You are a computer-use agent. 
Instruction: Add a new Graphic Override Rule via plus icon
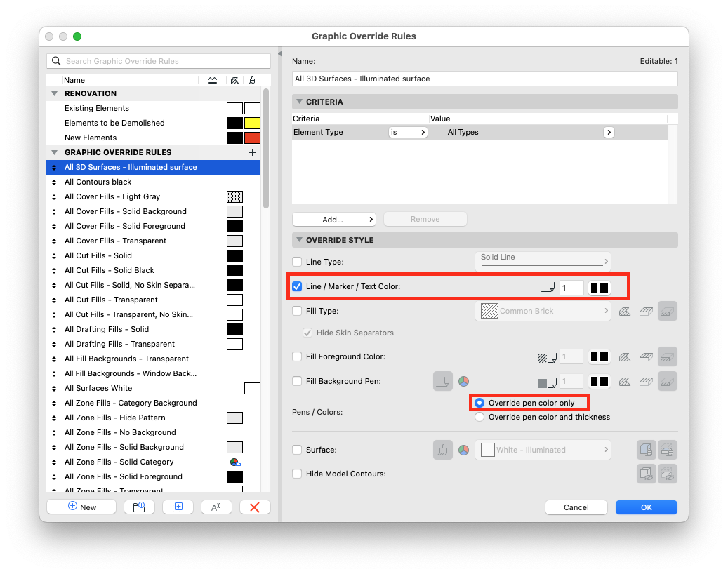253,152
